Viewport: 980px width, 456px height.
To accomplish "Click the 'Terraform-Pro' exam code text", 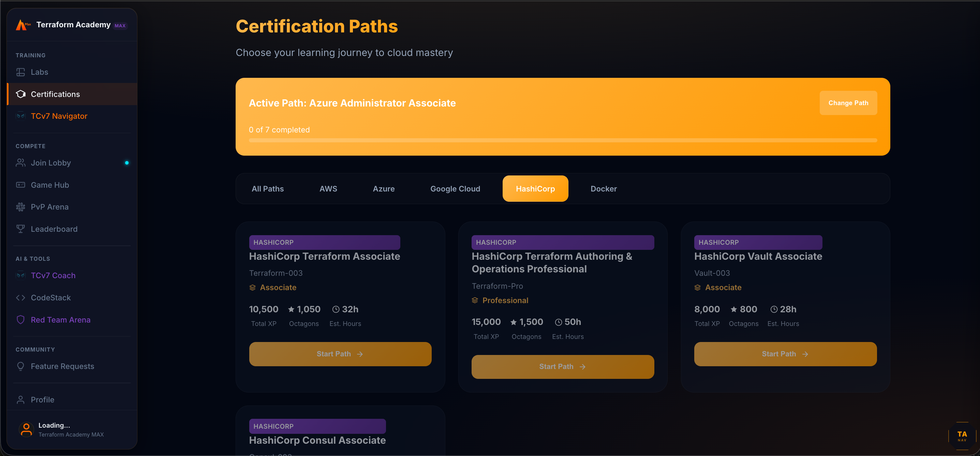I will [x=497, y=286].
